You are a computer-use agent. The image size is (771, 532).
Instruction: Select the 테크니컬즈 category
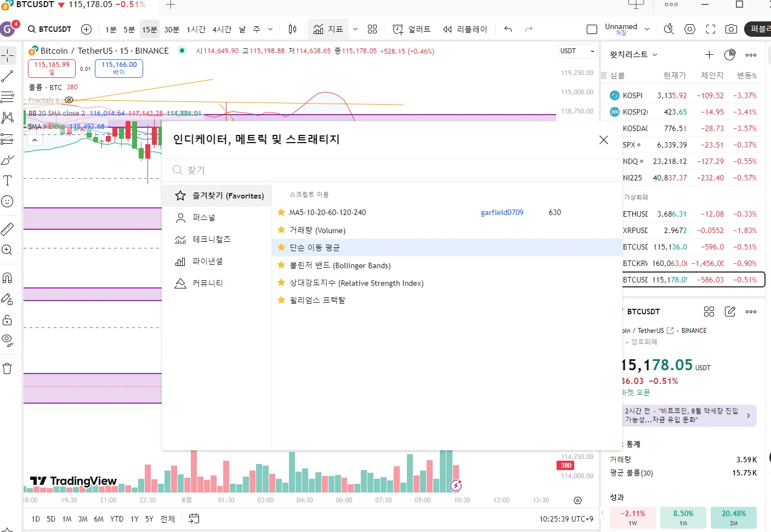click(217, 240)
